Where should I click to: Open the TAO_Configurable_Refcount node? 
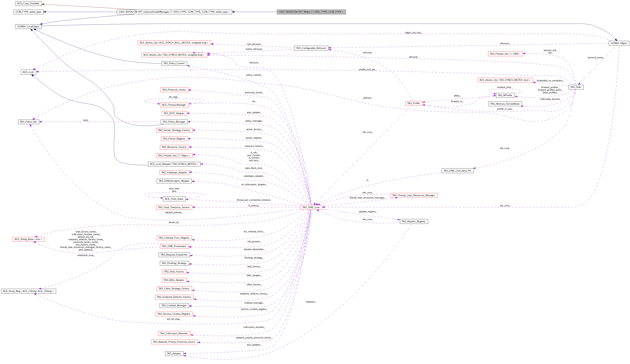(311, 48)
